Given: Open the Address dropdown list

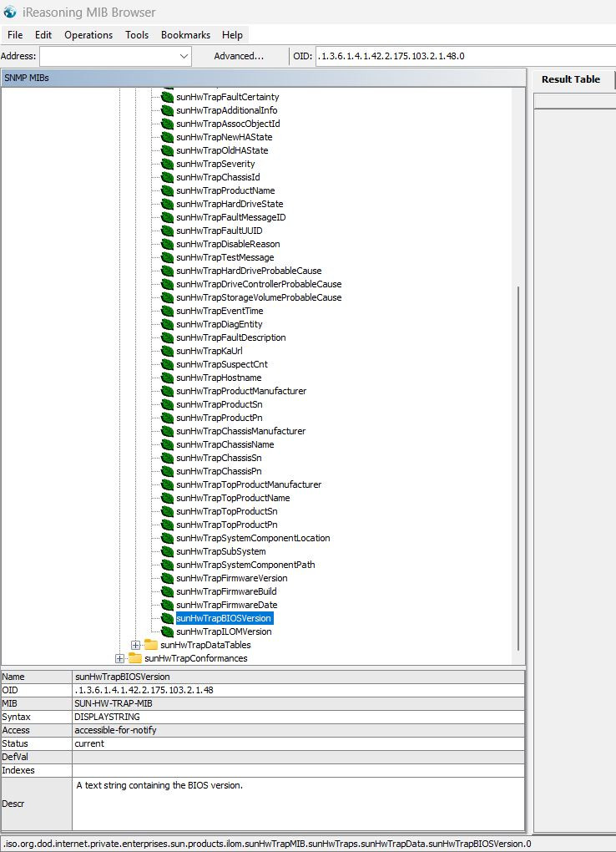Looking at the screenshot, I should click(x=184, y=56).
